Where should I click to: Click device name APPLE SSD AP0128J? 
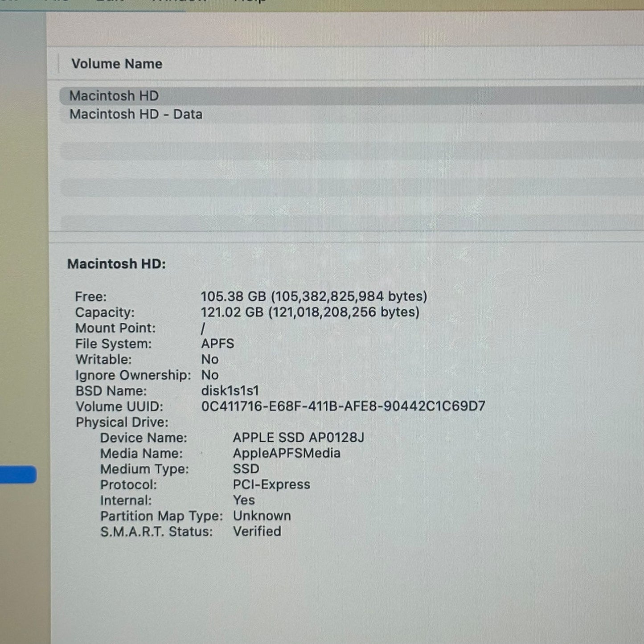tap(298, 438)
